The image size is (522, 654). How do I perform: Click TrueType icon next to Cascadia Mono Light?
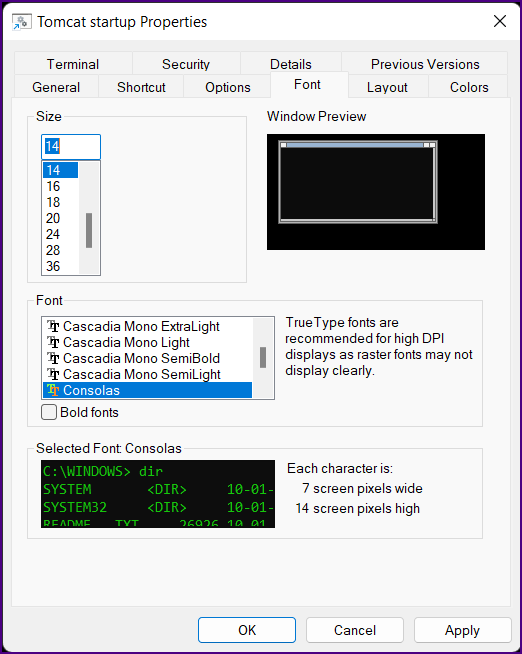point(53,342)
